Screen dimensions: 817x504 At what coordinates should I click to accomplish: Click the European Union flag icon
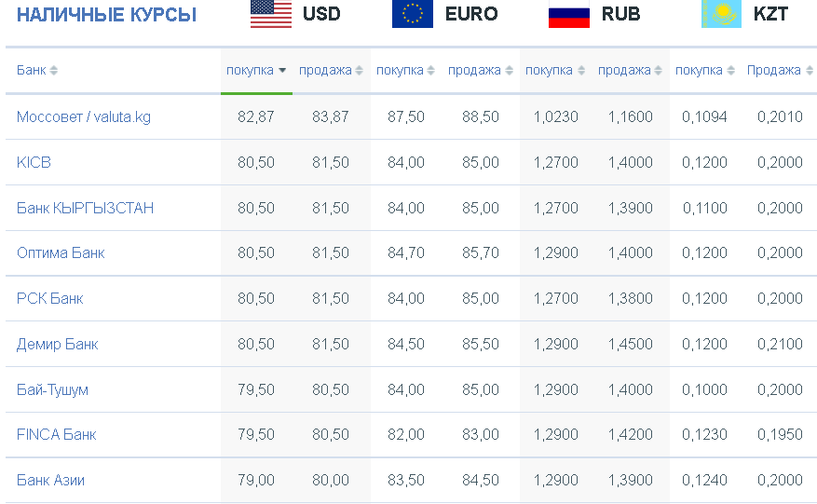coord(412,14)
